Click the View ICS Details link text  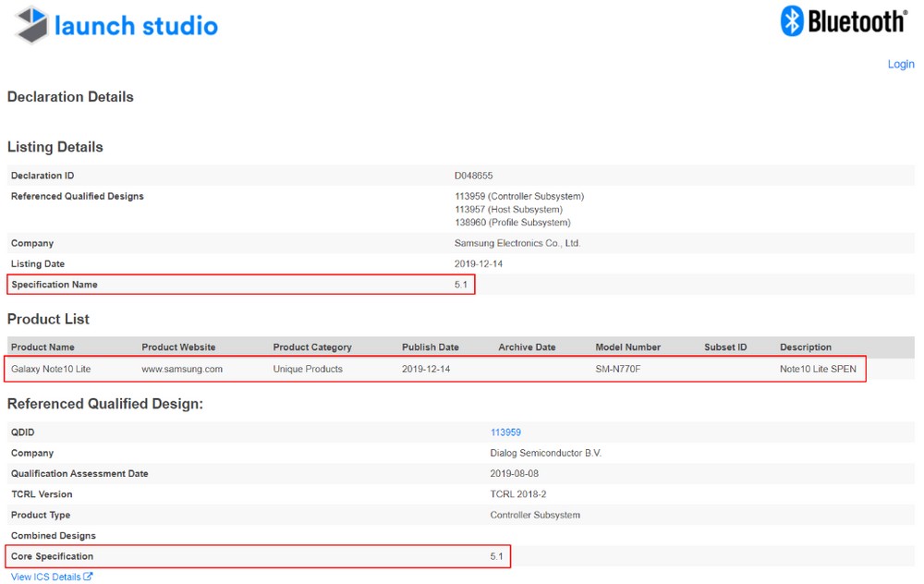coord(46,577)
